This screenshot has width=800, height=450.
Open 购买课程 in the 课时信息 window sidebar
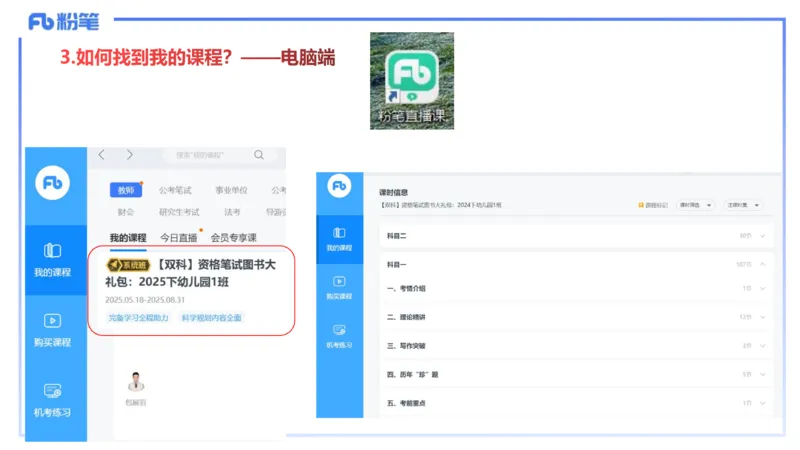[339, 288]
